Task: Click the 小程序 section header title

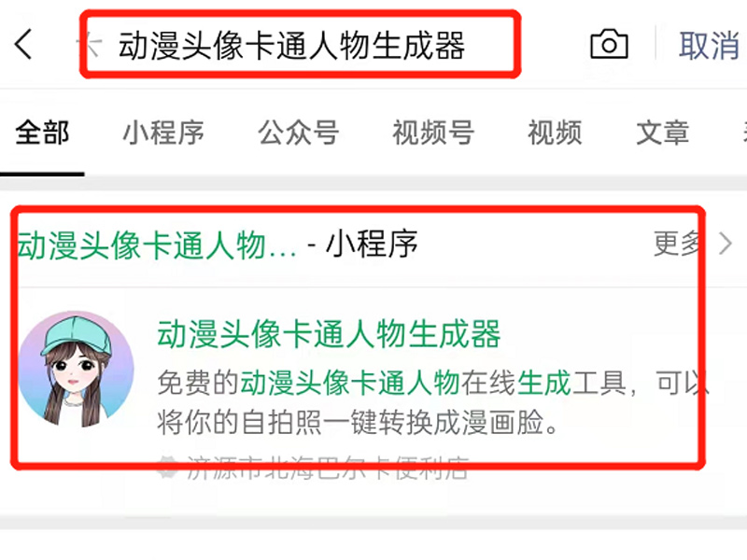Action: coord(218,245)
